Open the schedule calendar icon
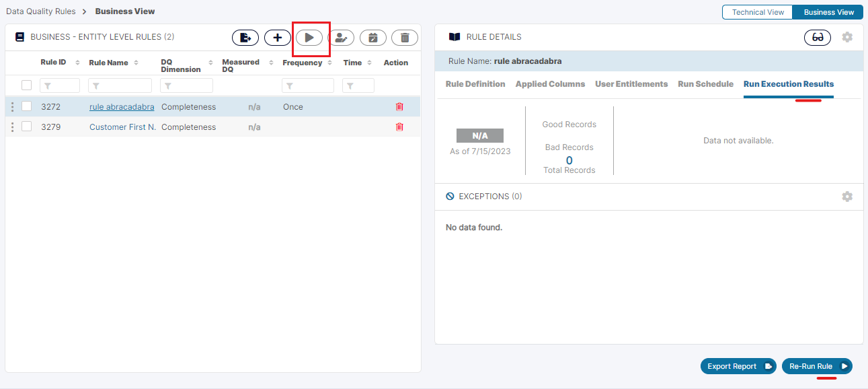 click(372, 38)
